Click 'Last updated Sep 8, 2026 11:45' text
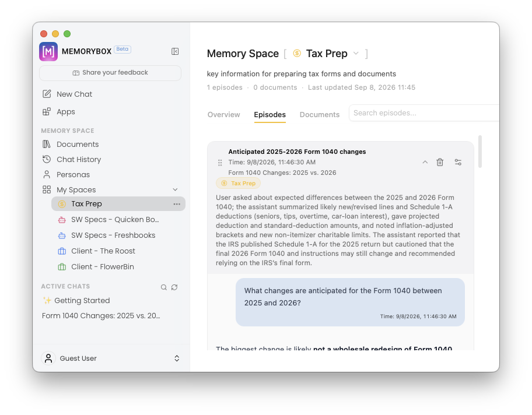The height and width of the screenshot is (415, 532). tap(362, 87)
